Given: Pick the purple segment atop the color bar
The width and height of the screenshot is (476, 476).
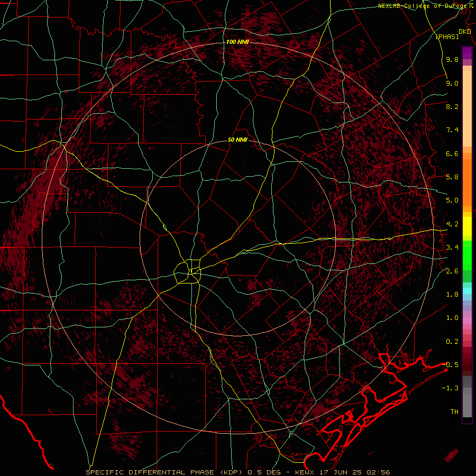Looking at the screenshot, I should click(x=467, y=53).
